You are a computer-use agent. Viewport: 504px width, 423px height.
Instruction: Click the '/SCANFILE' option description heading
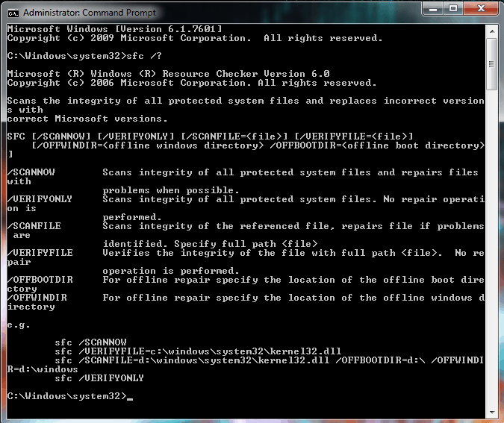(x=34, y=226)
